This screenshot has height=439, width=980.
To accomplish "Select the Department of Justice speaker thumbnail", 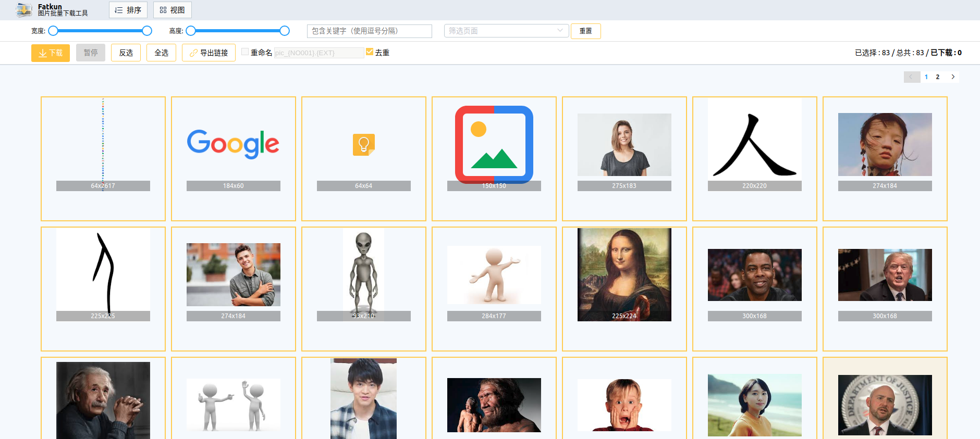I will 885,405.
